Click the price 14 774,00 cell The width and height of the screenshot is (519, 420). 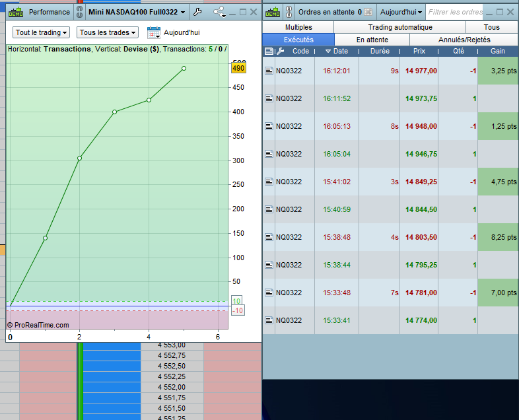tap(419, 320)
